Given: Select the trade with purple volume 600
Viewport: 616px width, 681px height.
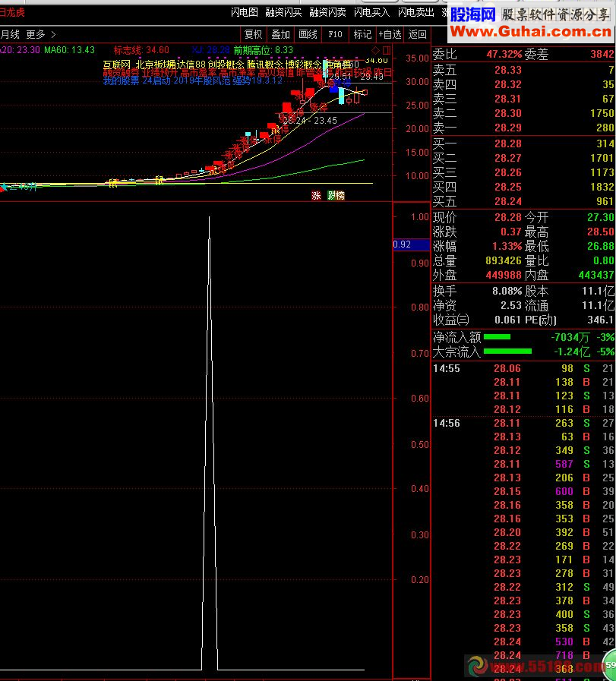Looking at the screenshot, I should click(523, 492).
